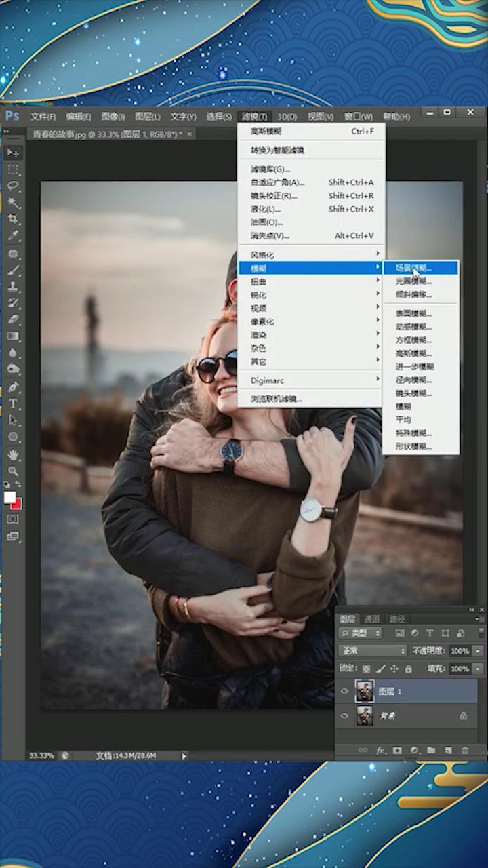Viewport: 488px width, 868px height.
Task: Select the Hand tool
Action: click(13, 454)
